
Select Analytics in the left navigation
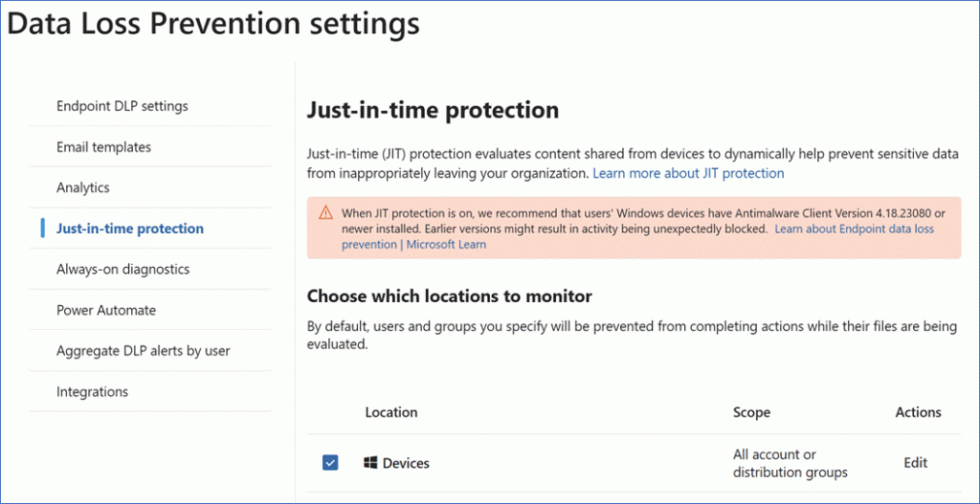83,187
